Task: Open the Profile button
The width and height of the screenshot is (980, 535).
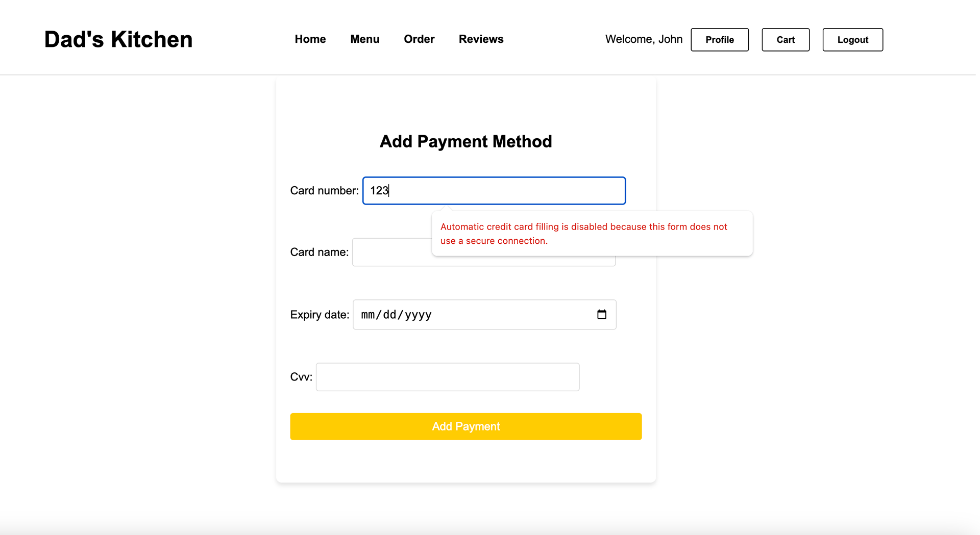Action: (720, 40)
